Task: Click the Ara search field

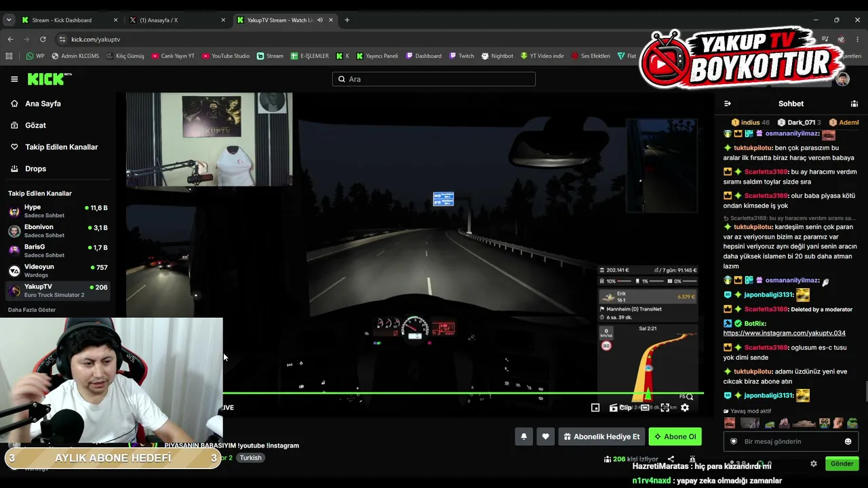Action: tap(434, 79)
